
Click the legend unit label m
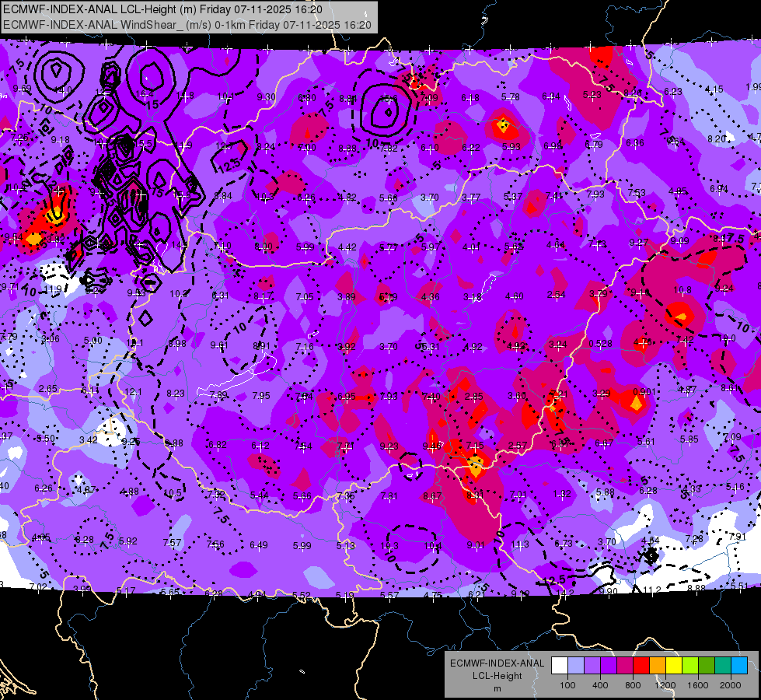pos(497,688)
